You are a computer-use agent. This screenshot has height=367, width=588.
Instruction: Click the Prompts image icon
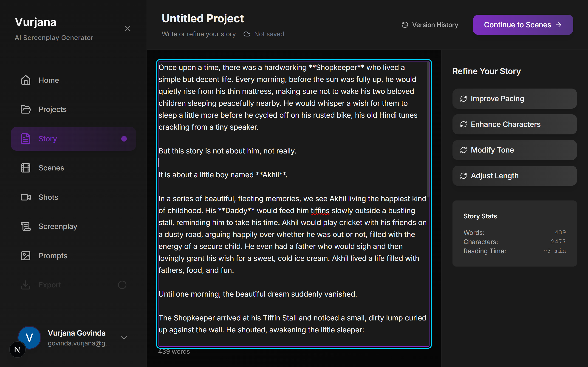click(x=25, y=256)
